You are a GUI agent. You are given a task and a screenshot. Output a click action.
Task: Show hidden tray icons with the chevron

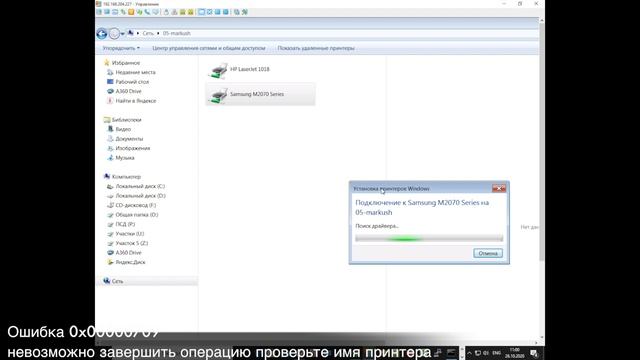(469, 353)
